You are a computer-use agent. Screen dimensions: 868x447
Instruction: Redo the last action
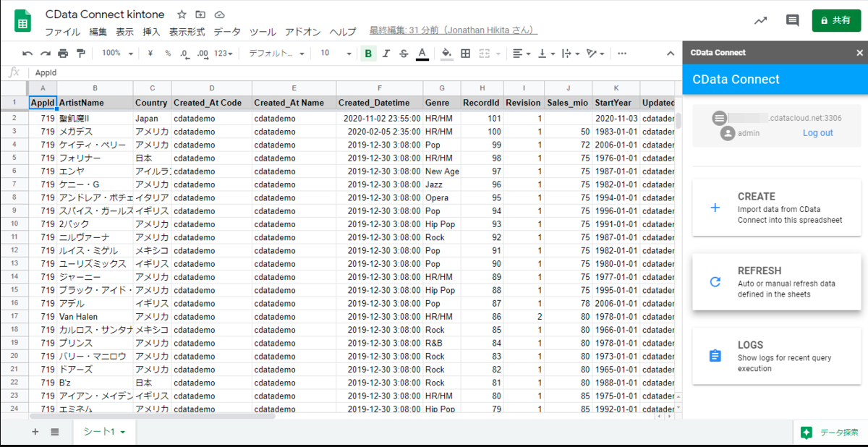tap(45, 54)
